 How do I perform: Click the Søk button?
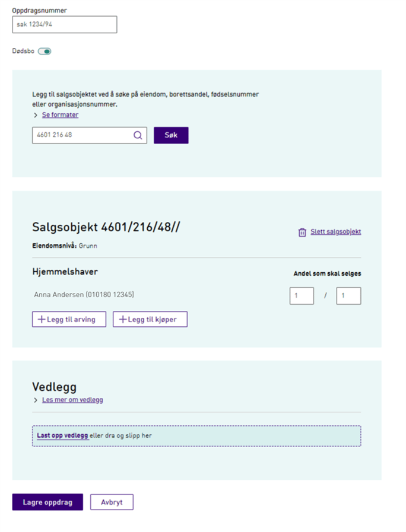[171, 135]
